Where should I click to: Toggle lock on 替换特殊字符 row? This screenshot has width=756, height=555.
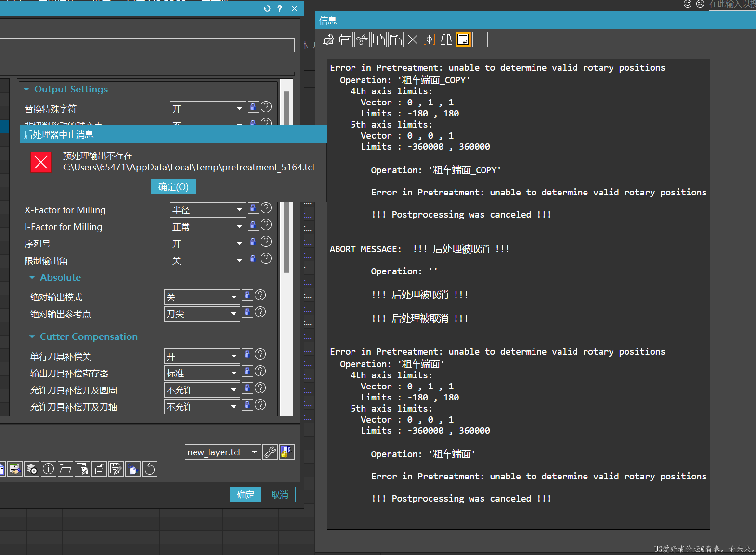pyautogui.click(x=253, y=107)
